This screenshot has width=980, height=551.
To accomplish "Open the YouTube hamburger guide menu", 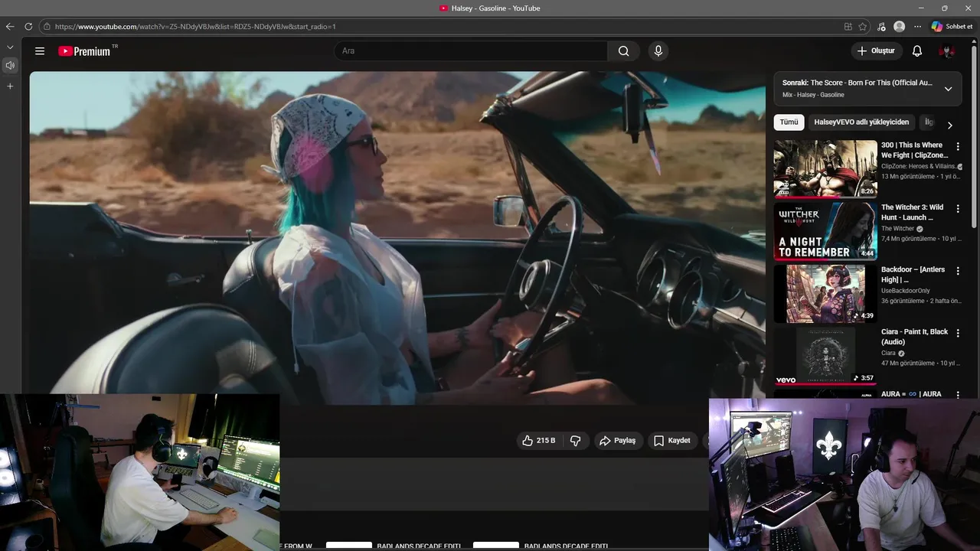I will 40,51.
